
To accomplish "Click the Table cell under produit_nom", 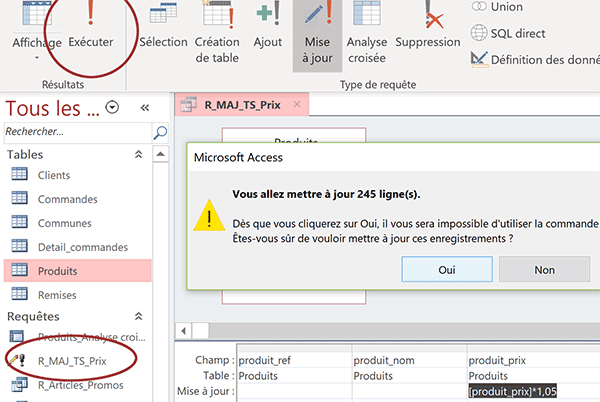I will tap(409, 376).
